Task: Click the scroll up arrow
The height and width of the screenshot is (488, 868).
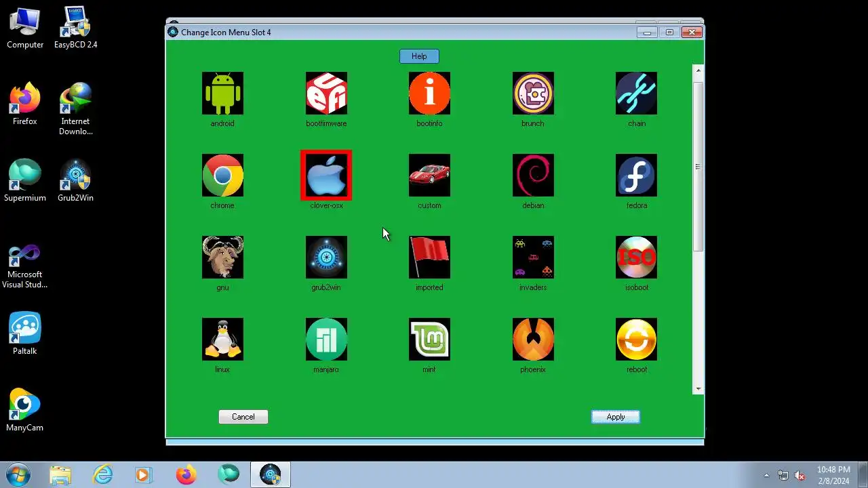Action: [698, 70]
